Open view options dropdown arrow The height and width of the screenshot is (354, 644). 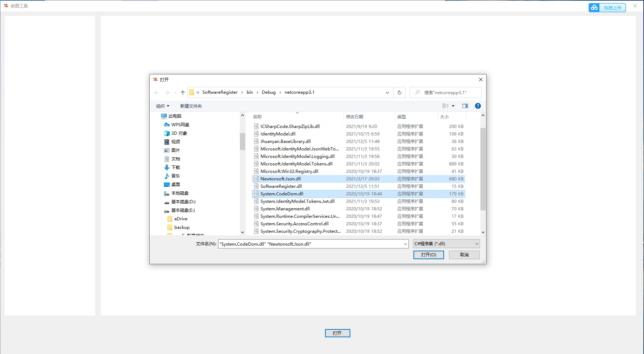click(453, 106)
